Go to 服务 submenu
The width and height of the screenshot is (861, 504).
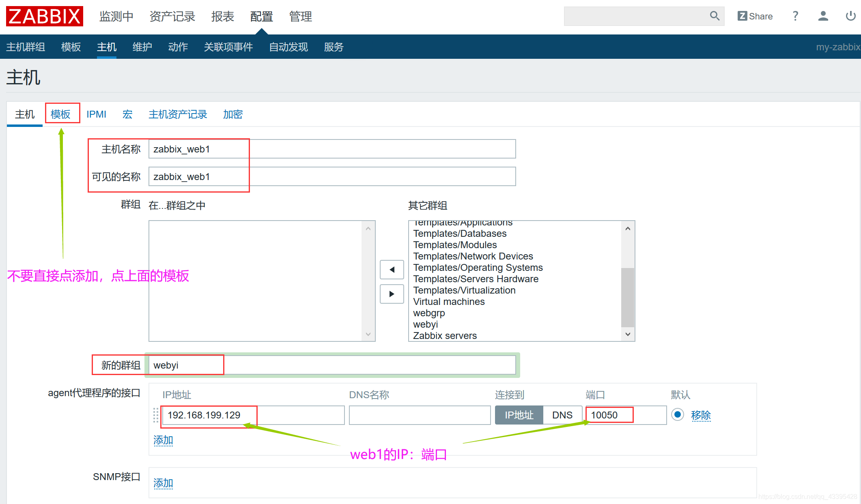pos(334,47)
